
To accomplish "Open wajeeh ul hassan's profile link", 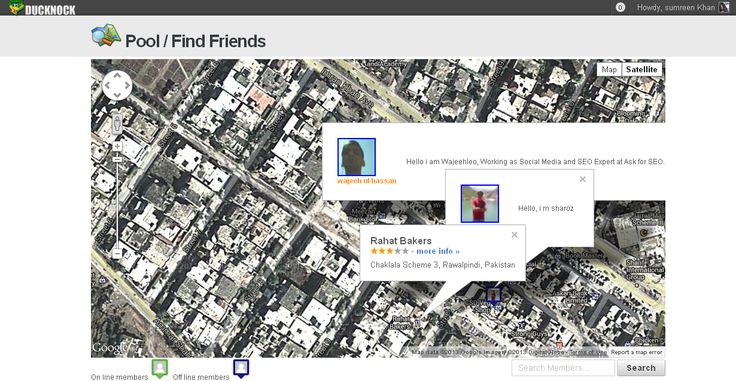I will click(367, 181).
